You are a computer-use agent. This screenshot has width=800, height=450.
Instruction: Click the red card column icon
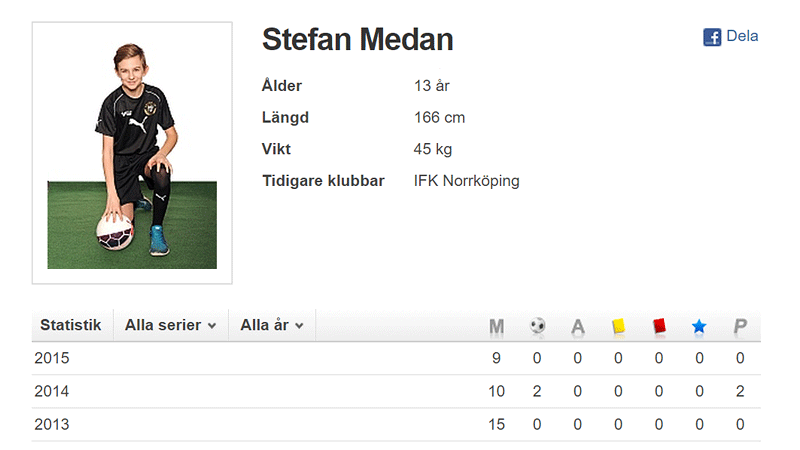(659, 326)
